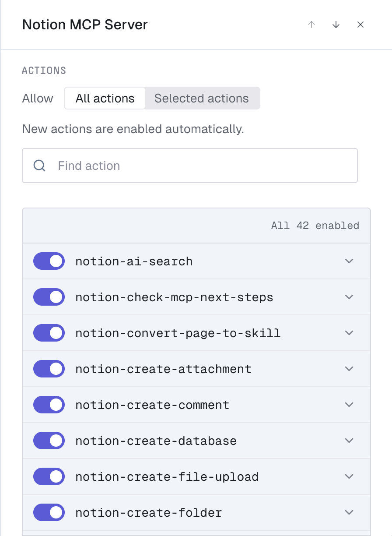The height and width of the screenshot is (536, 392).
Task: Go to next item with down arrow
Action: [x=336, y=25]
